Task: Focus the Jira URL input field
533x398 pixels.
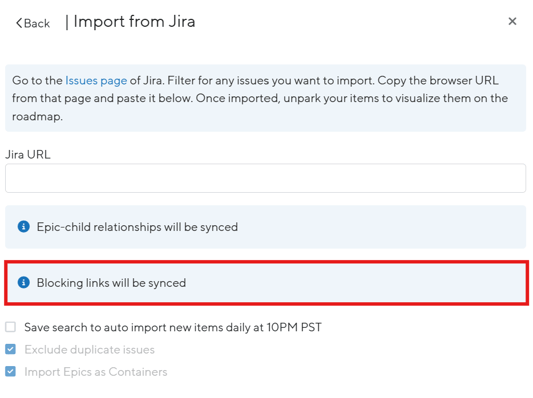Action: [x=265, y=178]
